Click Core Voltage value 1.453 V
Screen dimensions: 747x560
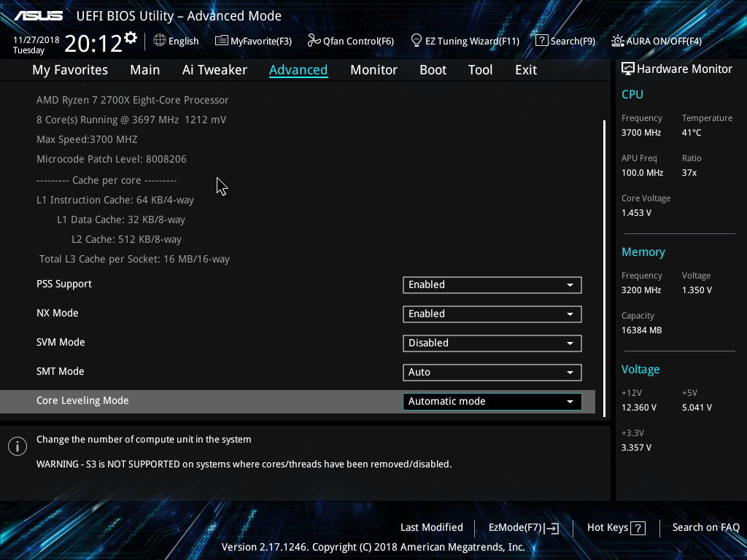coord(636,213)
